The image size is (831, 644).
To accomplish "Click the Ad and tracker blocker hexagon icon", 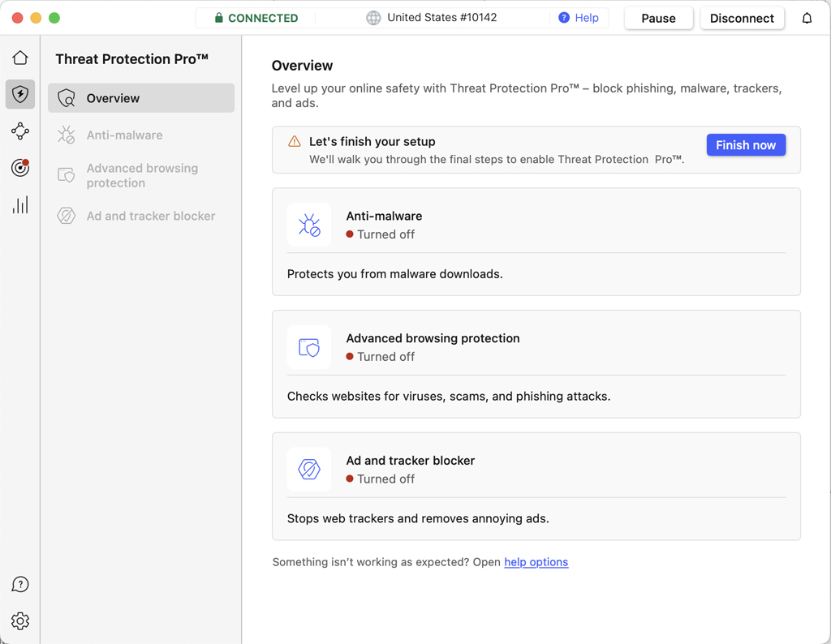I will (308, 469).
